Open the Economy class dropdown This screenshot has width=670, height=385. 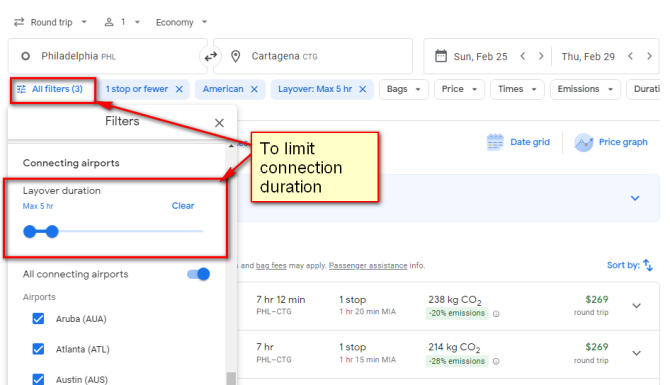(181, 22)
